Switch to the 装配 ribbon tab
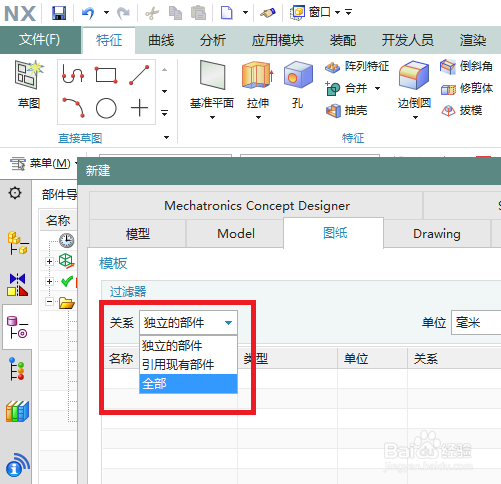The width and height of the screenshot is (501, 484). pos(343,40)
